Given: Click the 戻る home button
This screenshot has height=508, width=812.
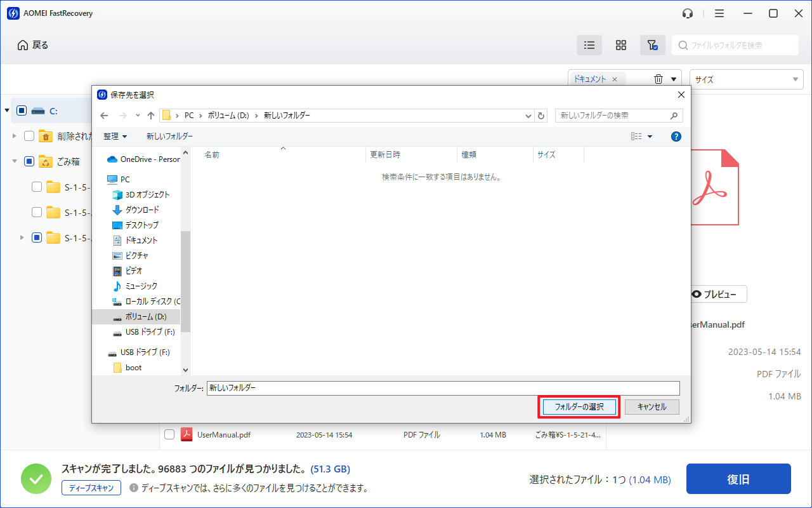Looking at the screenshot, I should pyautogui.click(x=33, y=45).
